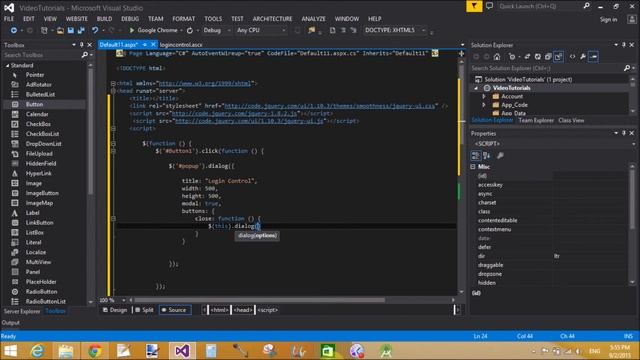
Task: Click the Home icon in Solution Explorer
Action: (497, 57)
